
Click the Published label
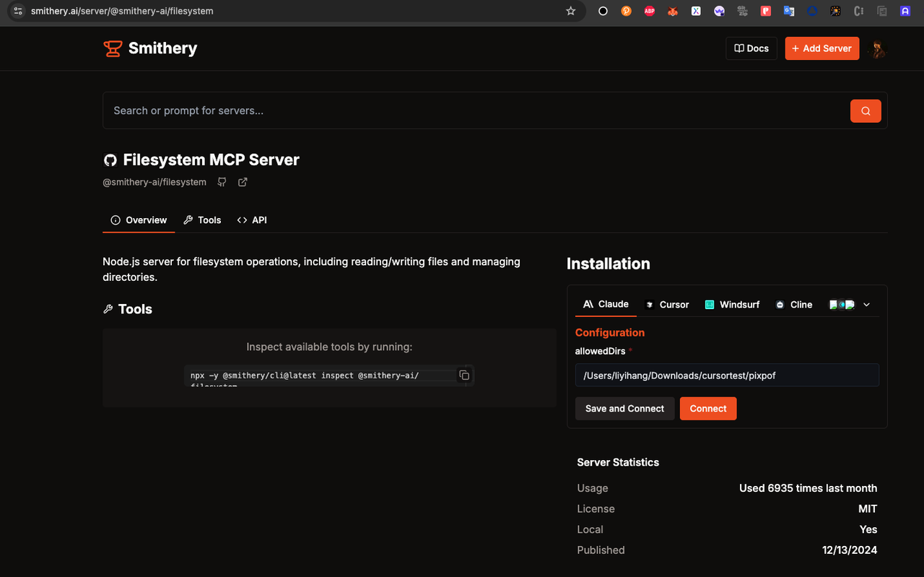click(x=601, y=550)
